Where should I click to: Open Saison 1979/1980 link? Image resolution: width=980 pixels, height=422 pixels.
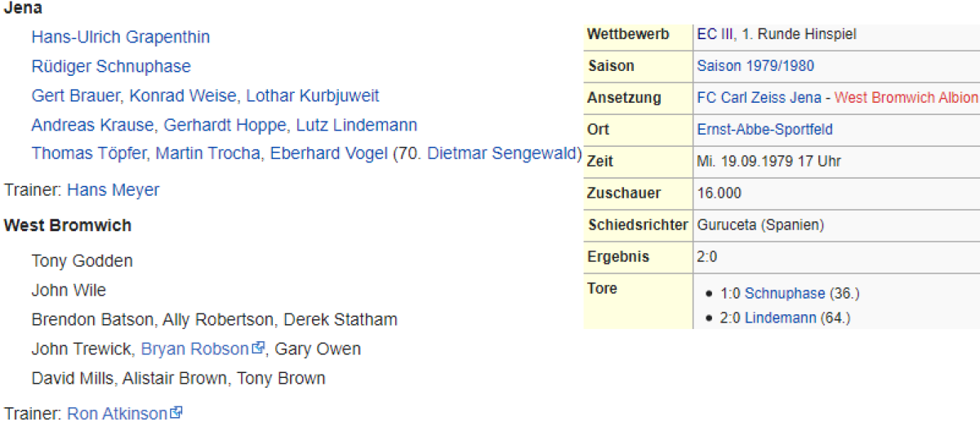755,66
